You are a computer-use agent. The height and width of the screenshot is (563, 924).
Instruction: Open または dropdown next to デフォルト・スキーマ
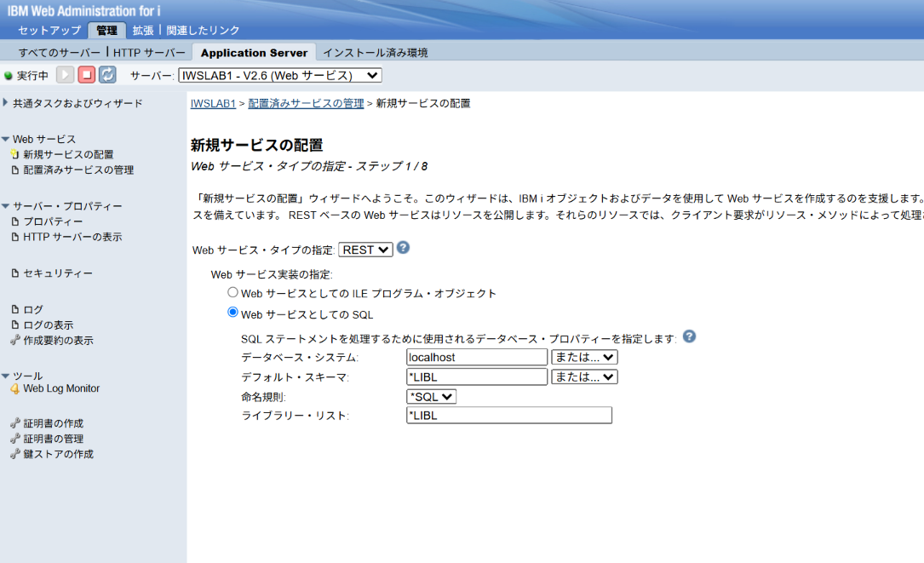[584, 377]
